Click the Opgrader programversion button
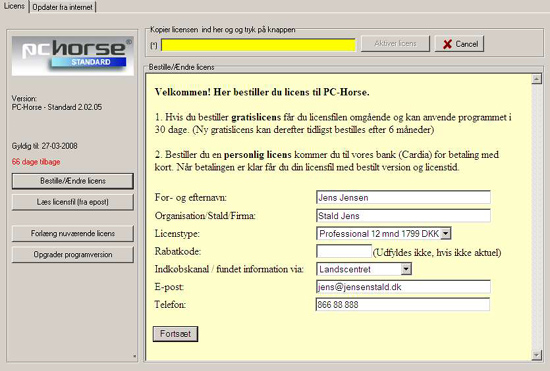This screenshot has height=371, width=550. coord(73,255)
